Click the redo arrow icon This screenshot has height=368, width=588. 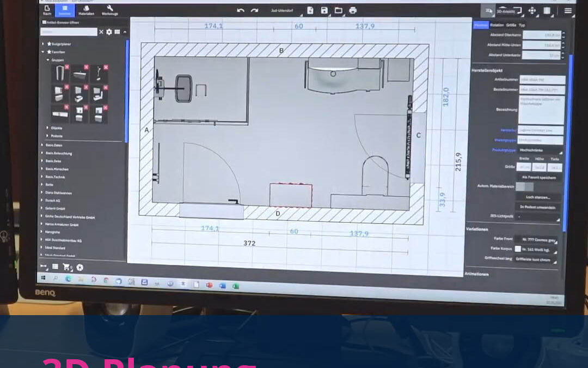(255, 10)
